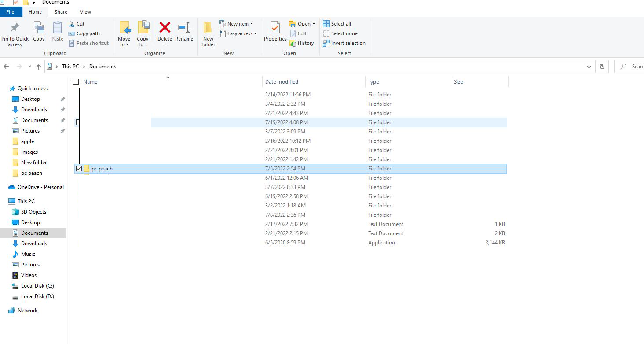
Task: Select the pc peach folder row
Action: click(x=290, y=169)
